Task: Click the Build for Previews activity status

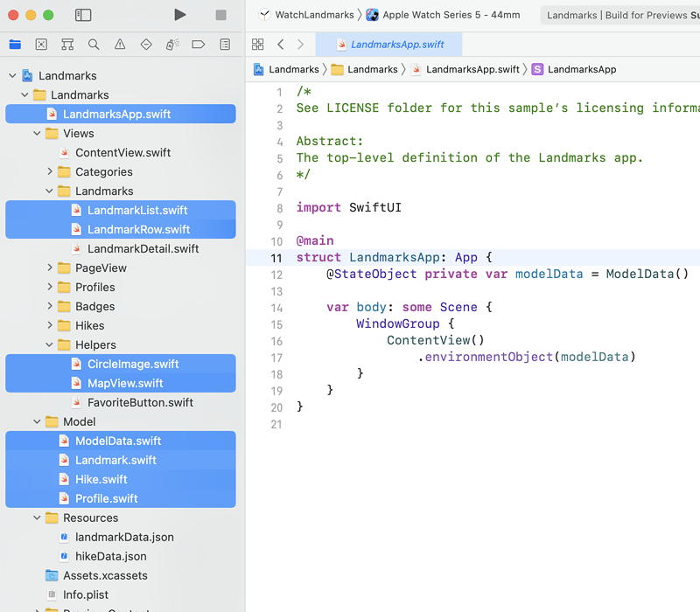Action: (620, 15)
